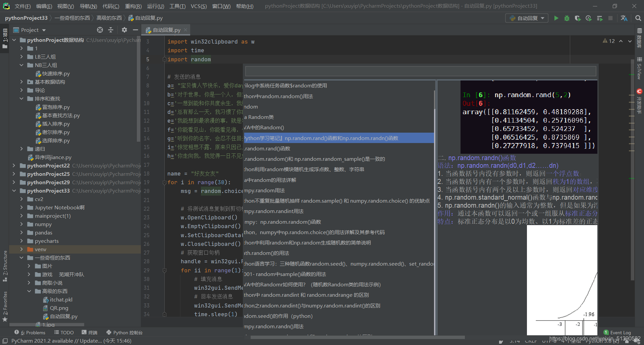Collapse the NB三人组 folder
Viewport: 644px width, 345px height.
21,65
